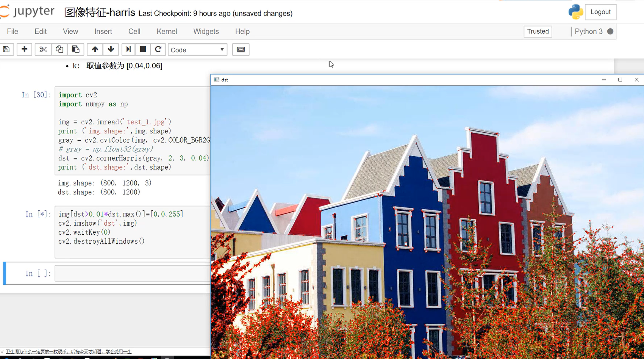644x359 pixels.
Task: Open the Kernel menu
Action: click(x=167, y=31)
